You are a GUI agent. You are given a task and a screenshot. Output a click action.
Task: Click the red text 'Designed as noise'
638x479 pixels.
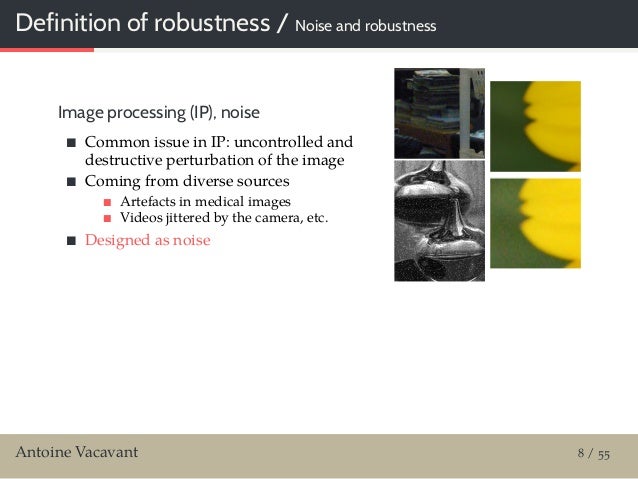[148, 240]
